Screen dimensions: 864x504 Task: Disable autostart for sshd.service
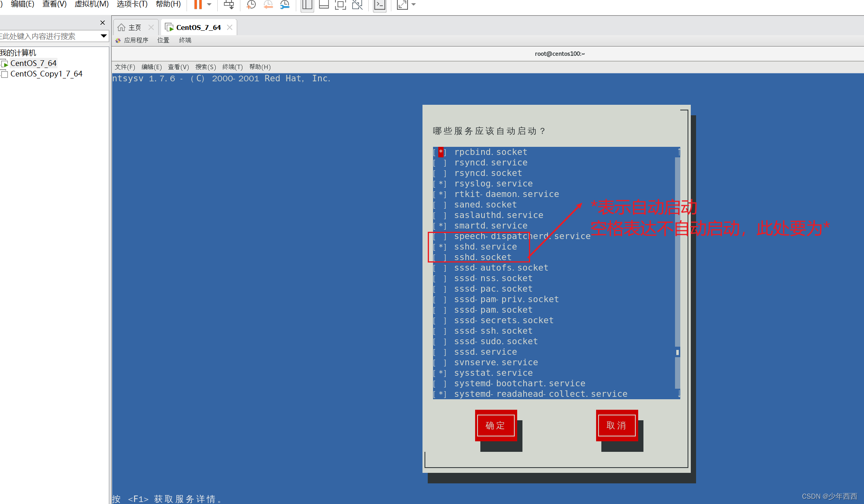[441, 246]
